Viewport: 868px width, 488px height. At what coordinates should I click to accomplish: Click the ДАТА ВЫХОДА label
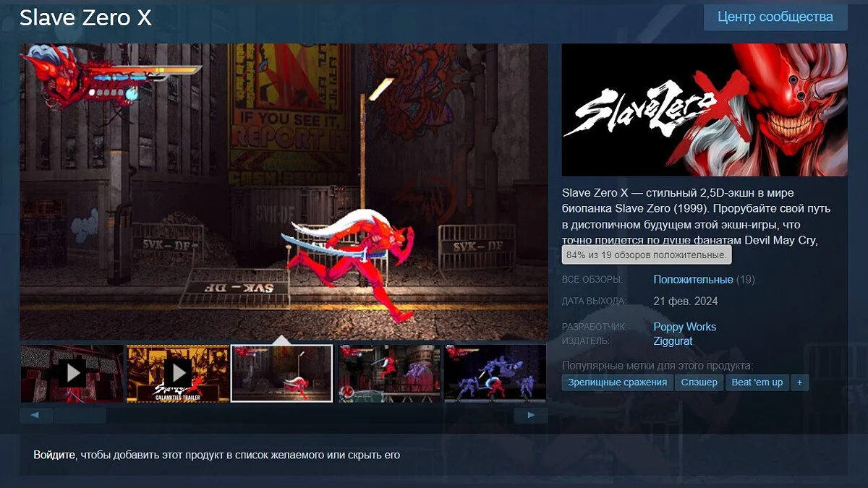click(595, 301)
